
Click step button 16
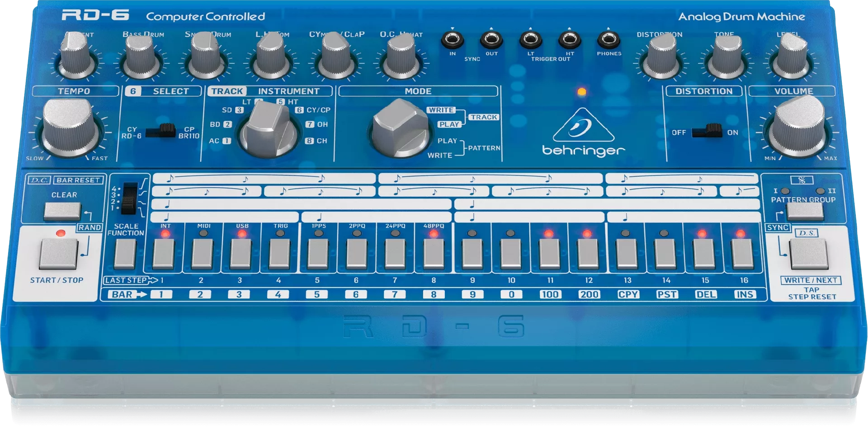742,254
